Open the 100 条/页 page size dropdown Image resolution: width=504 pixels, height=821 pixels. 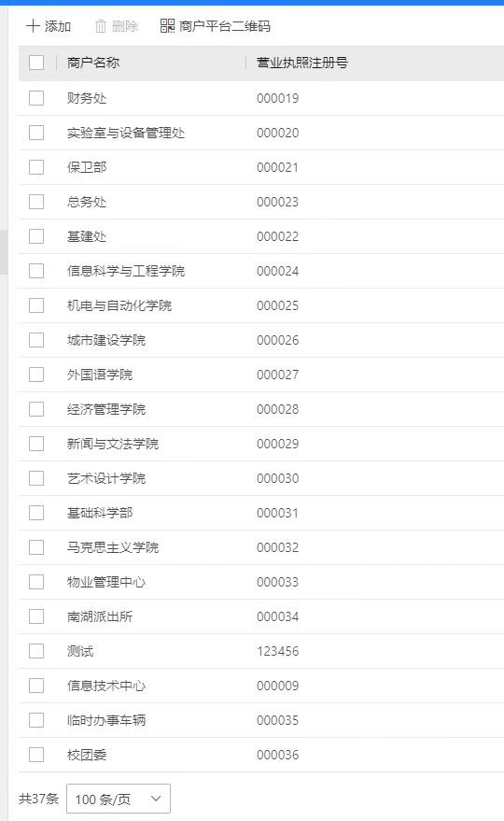119,799
